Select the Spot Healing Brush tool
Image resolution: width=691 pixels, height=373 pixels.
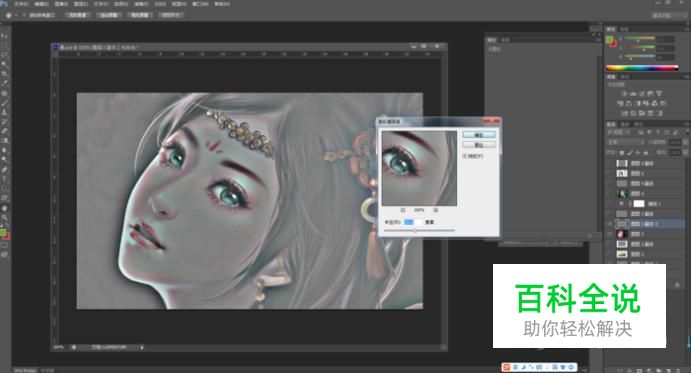[4, 93]
